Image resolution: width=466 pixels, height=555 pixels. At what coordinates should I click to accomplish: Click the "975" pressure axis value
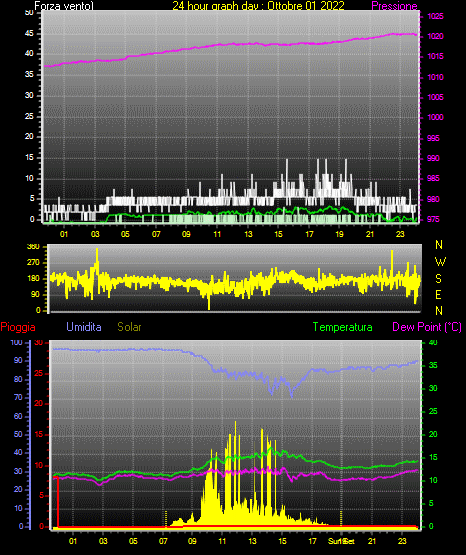(433, 219)
